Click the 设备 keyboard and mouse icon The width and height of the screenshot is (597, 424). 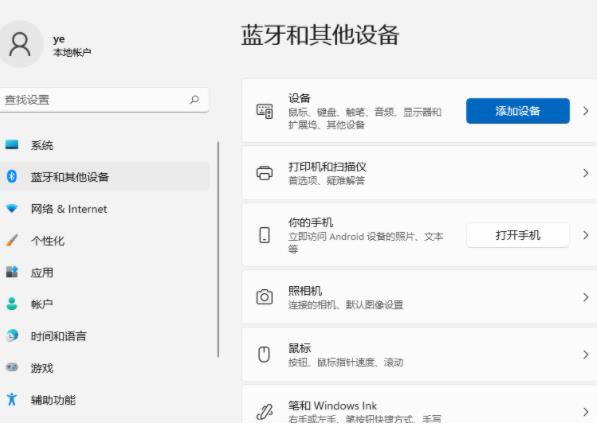coord(265,111)
